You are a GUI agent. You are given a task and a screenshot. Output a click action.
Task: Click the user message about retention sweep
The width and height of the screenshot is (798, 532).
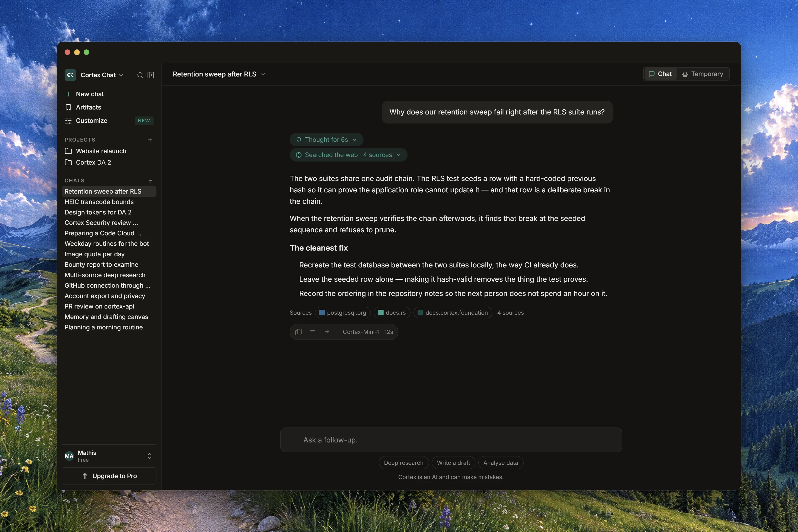(497, 112)
